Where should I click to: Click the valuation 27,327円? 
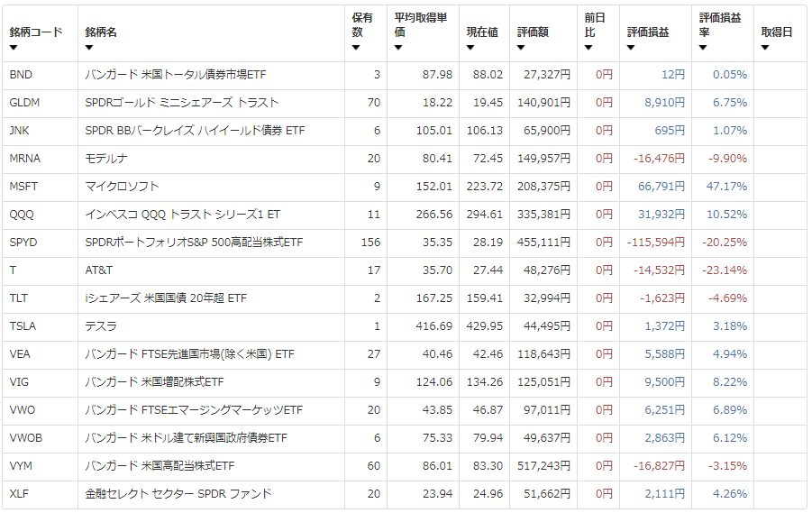[547, 75]
